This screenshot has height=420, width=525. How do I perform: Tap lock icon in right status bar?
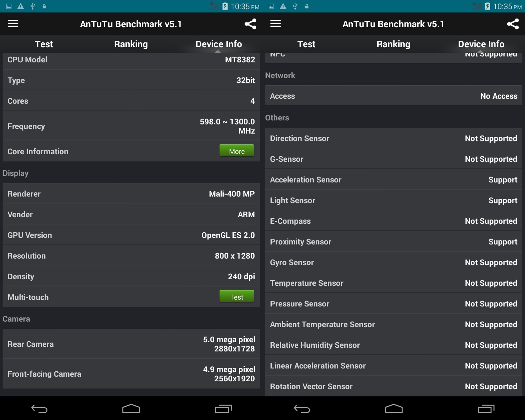click(x=307, y=6)
